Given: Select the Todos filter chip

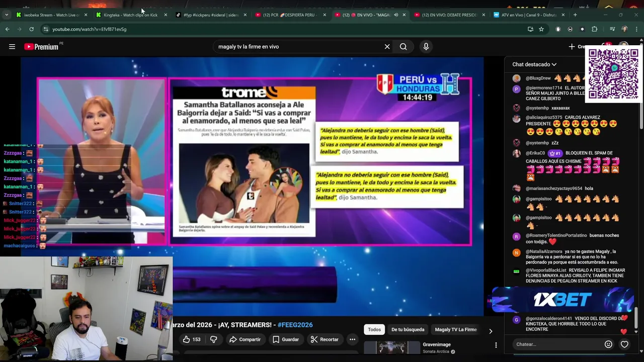Looking at the screenshot, I should pos(374,329).
